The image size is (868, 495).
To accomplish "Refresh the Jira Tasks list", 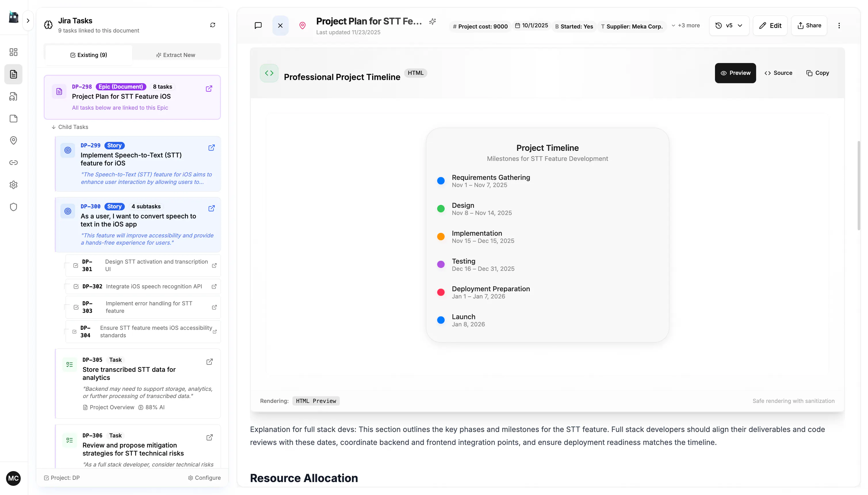I will (213, 25).
